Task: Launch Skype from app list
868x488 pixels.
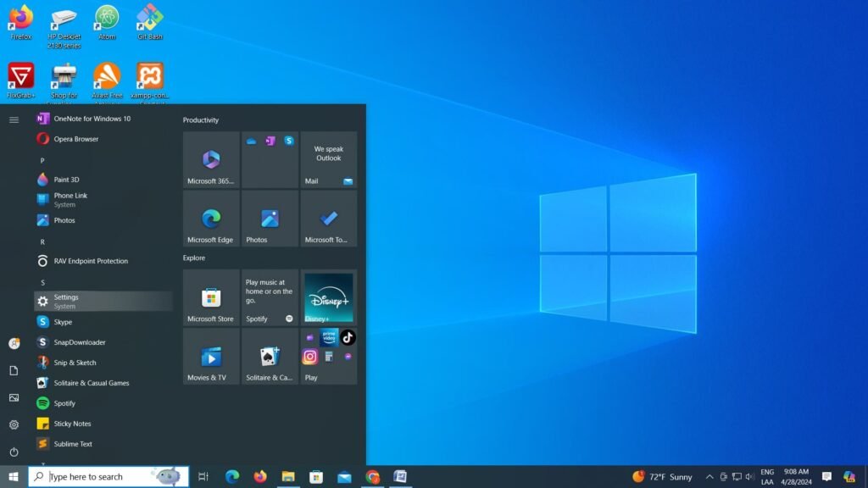Action: [103, 321]
